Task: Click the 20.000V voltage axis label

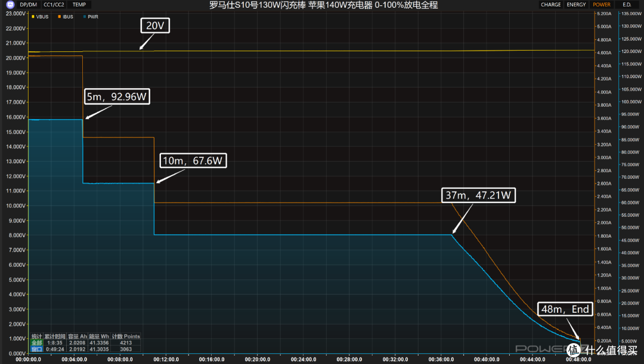Action: click(x=16, y=58)
